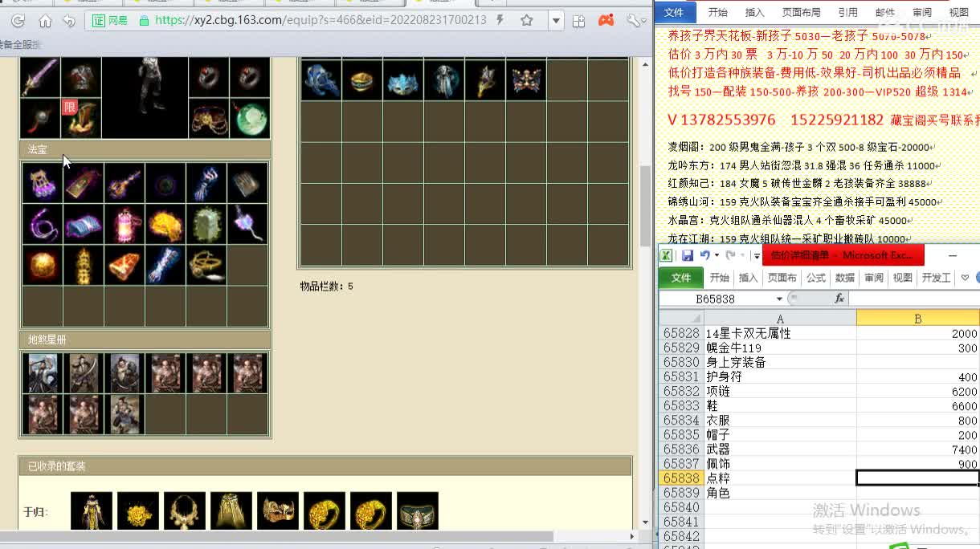Click the browser scroll-down arrow at bottom
Viewport: 980px width, 549px height.
[645, 523]
